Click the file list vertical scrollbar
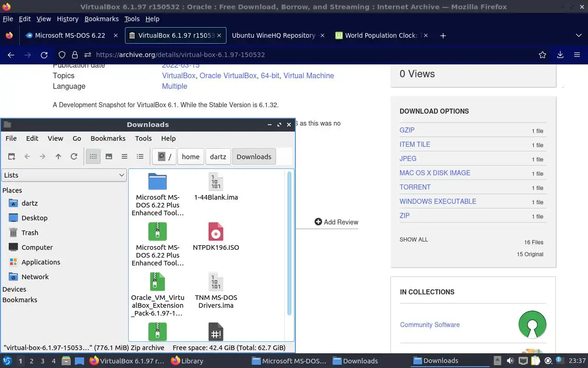The height and width of the screenshot is (368, 588). pyautogui.click(x=289, y=244)
